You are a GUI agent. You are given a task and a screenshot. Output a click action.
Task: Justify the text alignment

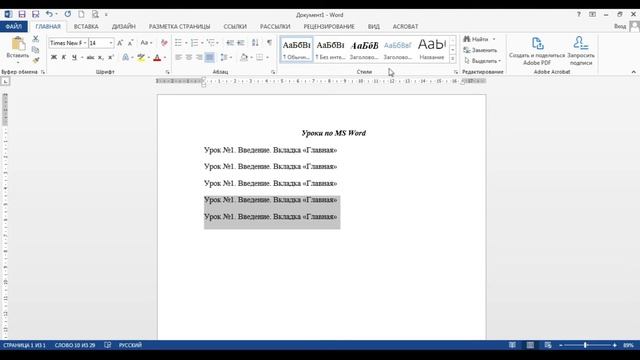[209, 58]
